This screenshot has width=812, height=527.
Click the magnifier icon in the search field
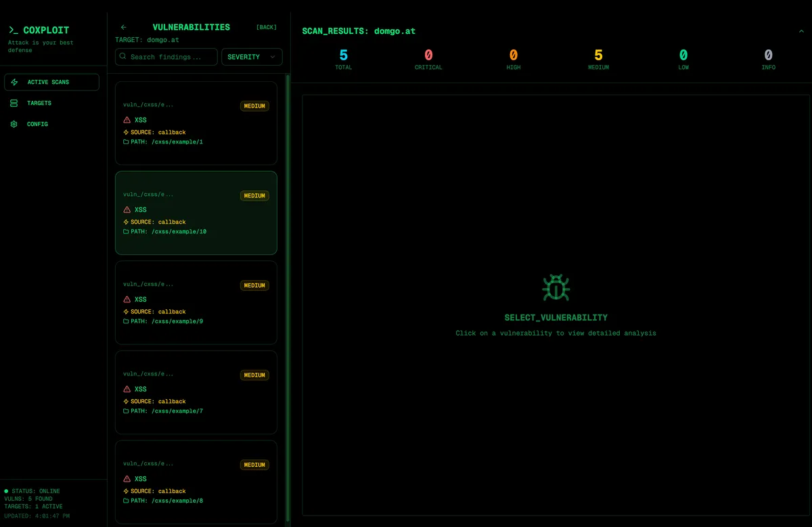coord(125,57)
